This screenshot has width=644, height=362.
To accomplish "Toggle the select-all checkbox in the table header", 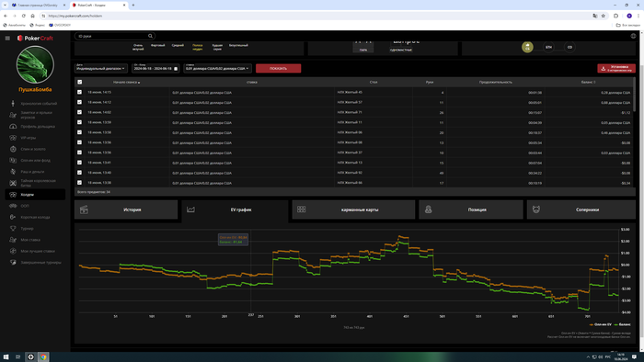I will tap(80, 82).
